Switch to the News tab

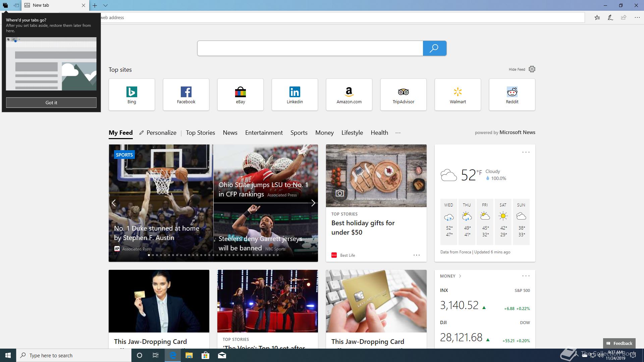pos(230,133)
